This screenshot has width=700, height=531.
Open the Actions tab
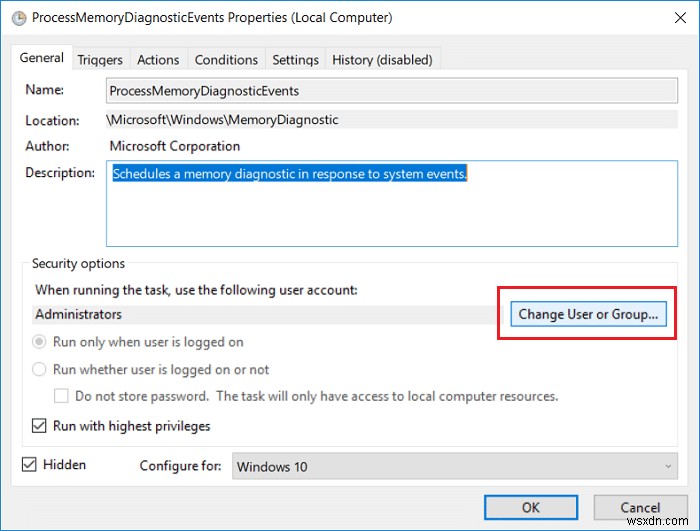[x=158, y=60]
